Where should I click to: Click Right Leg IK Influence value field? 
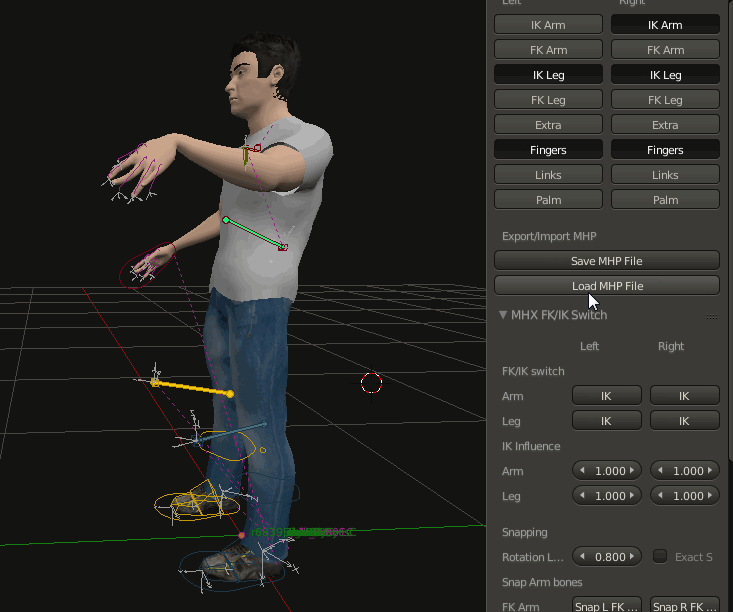click(684, 495)
